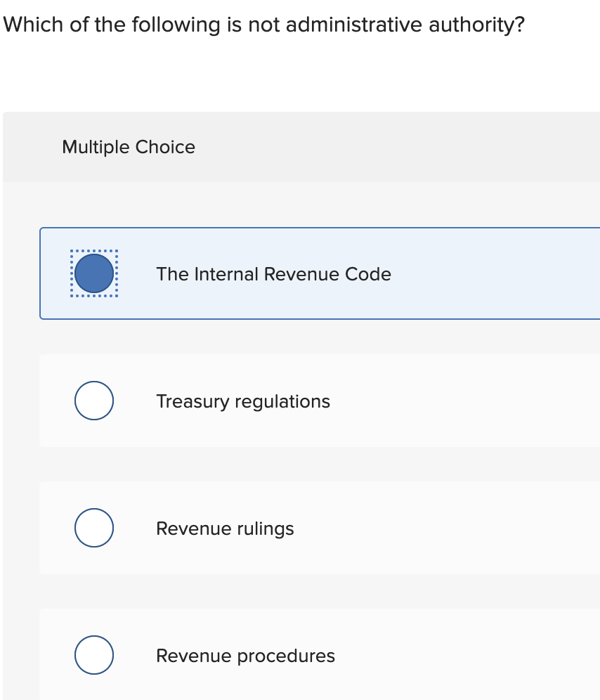
Task: Click the empty circle beside Treasury regulations
Action: 93,401
